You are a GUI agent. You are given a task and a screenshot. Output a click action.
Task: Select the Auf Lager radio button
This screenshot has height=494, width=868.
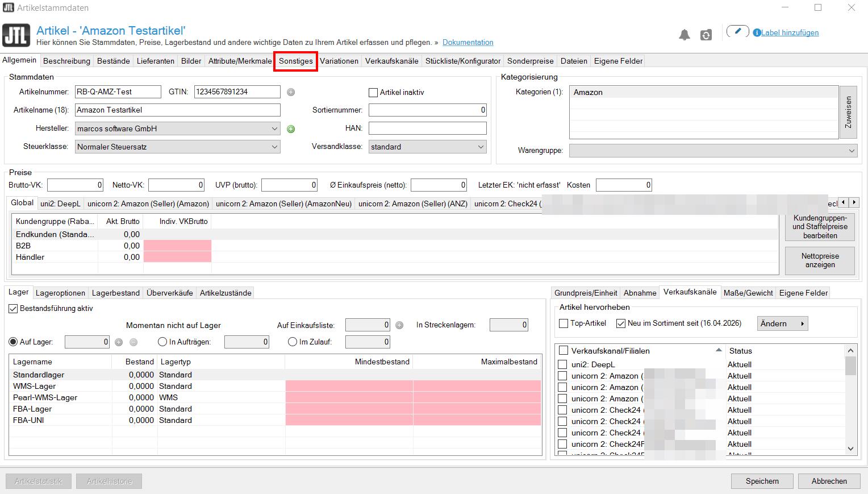pos(13,342)
